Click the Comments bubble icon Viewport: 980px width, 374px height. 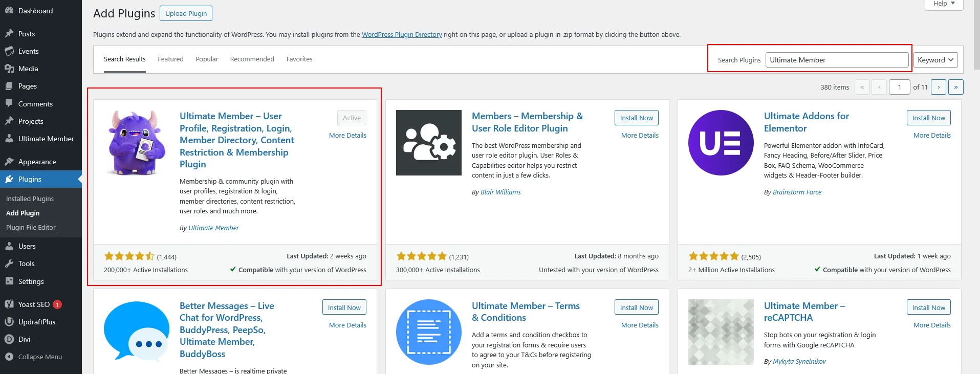coord(9,104)
